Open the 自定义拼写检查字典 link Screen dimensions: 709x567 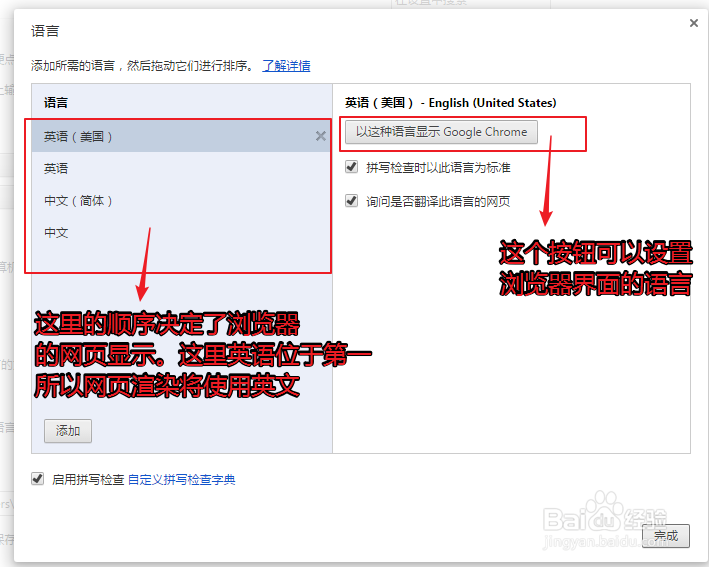[x=182, y=479]
